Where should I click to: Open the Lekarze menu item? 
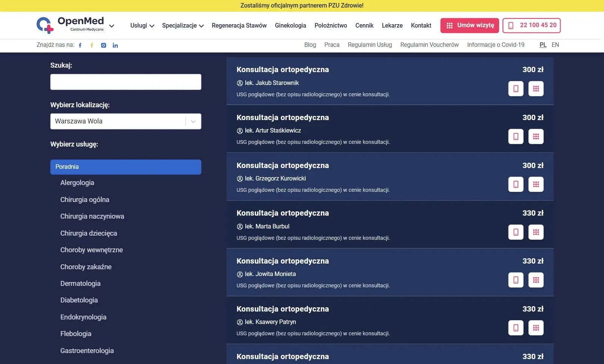392,26
